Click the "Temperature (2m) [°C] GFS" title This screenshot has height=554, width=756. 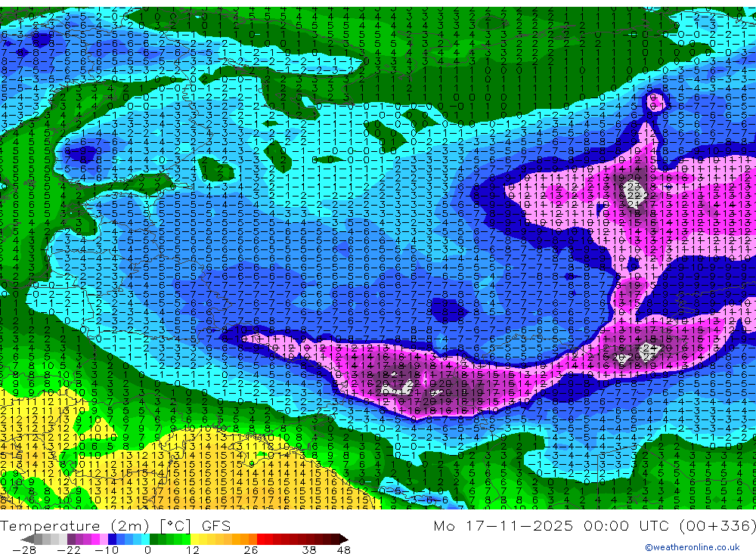point(115,525)
